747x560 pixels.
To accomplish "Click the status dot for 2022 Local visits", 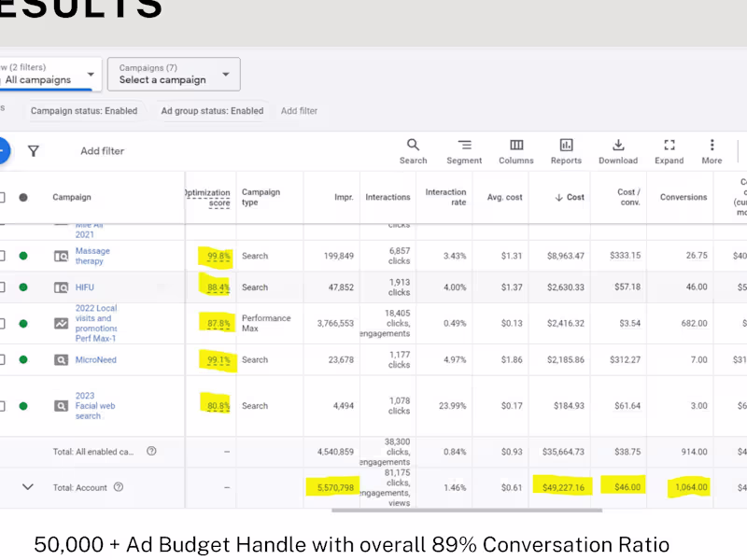I will coord(22,324).
